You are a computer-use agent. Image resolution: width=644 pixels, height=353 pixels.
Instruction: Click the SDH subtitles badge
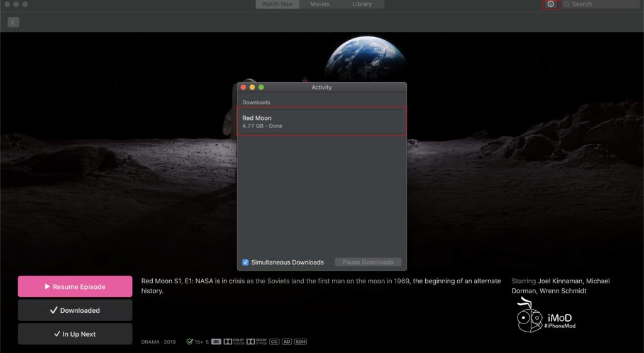pos(301,342)
